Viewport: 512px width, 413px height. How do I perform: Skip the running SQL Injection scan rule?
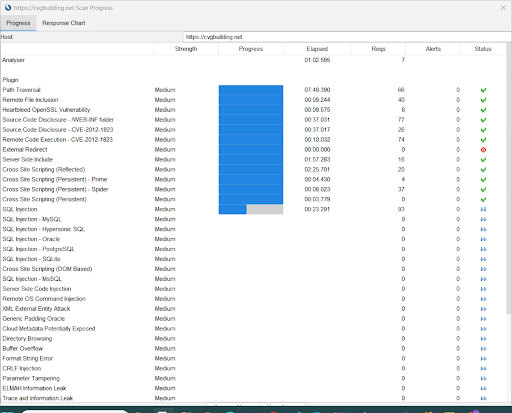click(x=483, y=209)
